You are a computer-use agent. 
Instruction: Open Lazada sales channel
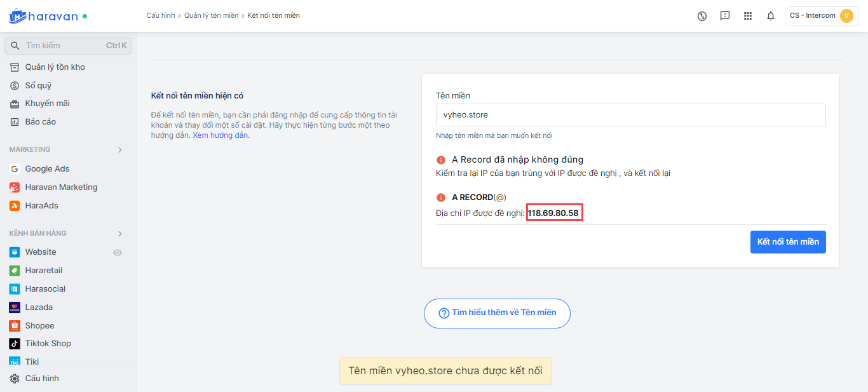[39, 307]
